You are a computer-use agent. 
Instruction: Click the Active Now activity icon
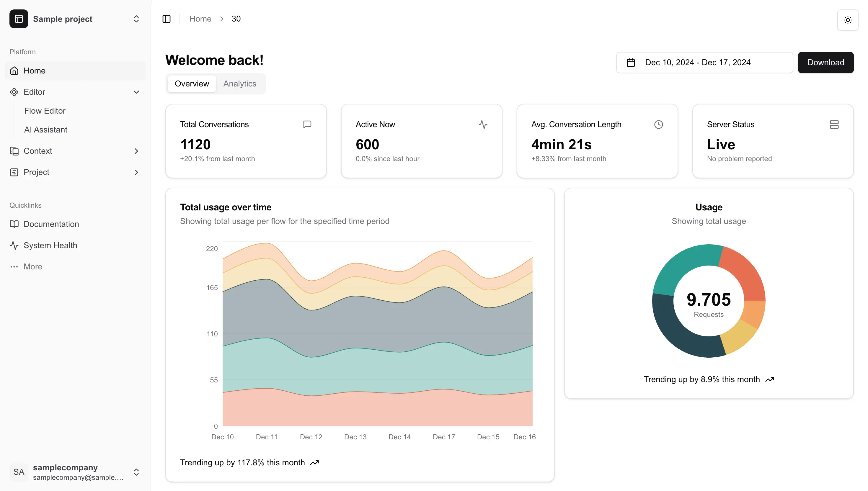(483, 125)
